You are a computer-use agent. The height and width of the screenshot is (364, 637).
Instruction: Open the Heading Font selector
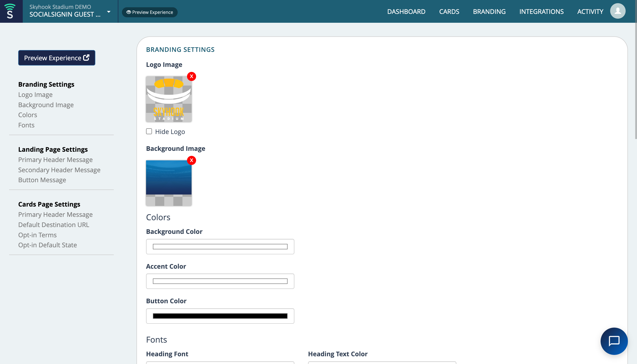click(220, 363)
